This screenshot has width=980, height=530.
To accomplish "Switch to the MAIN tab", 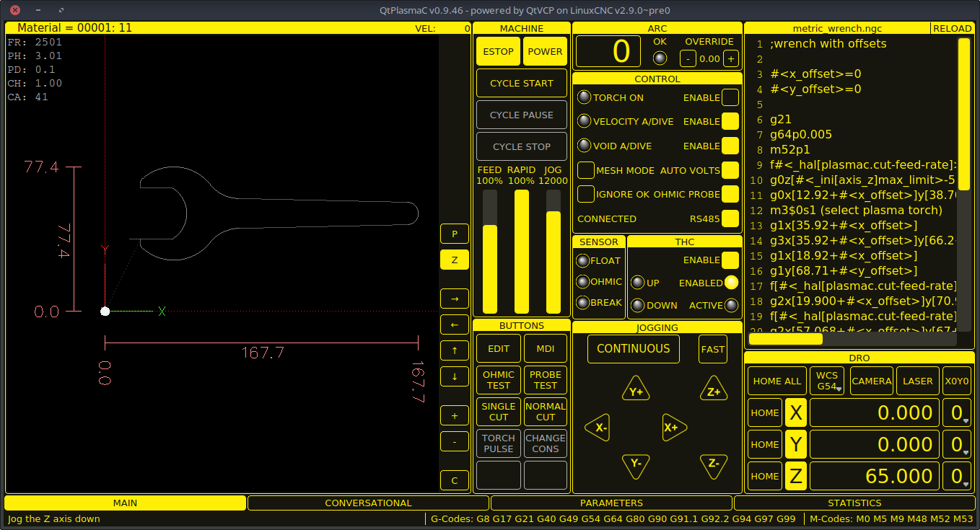I will coord(126,503).
